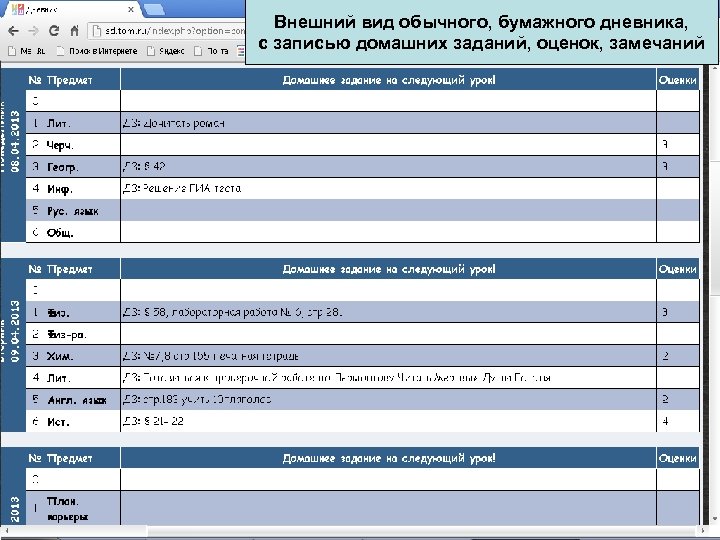Viewport: 720px width, 540px height.
Task: Click the Лит. homework in 09.04.2013 table
Action: [337, 377]
